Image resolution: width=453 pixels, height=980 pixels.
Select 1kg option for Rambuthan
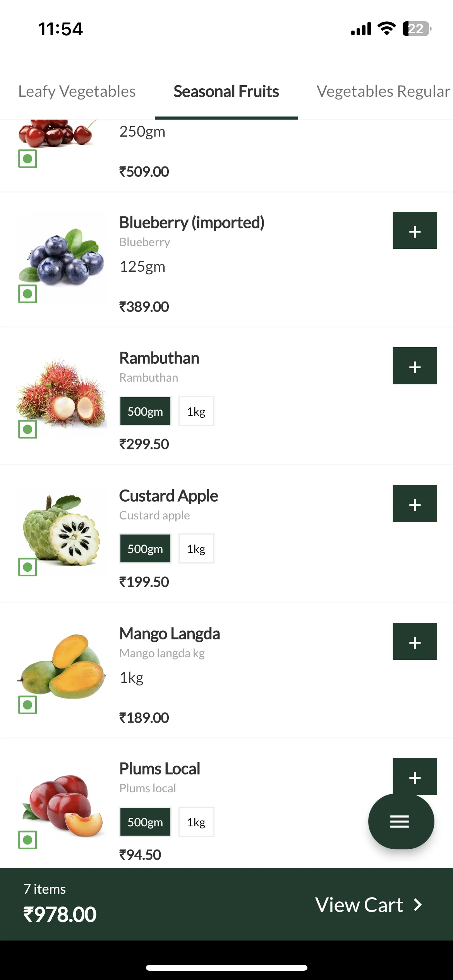coord(196,411)
